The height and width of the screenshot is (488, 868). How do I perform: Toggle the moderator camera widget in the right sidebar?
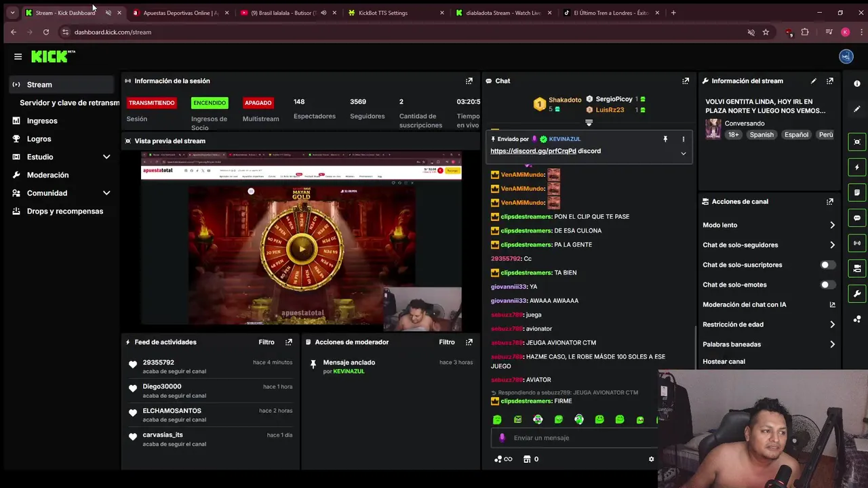(857, 268)
